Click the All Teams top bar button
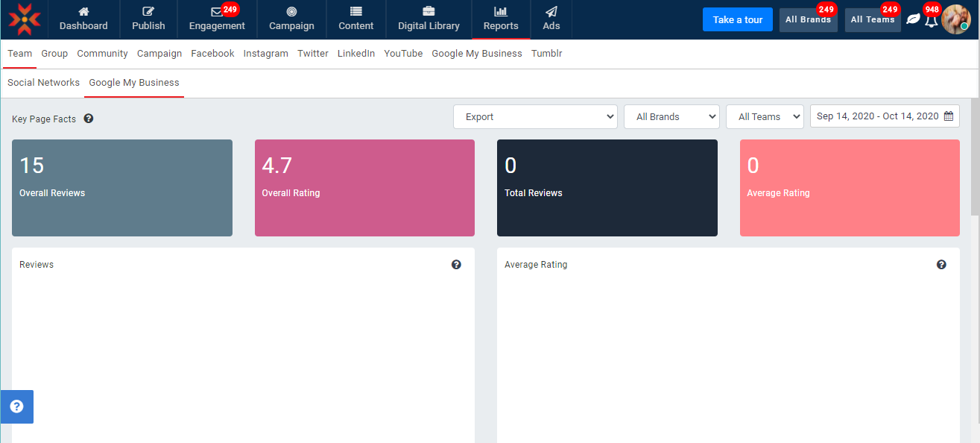Screen dimensions: 980x443 click(872, 20)
